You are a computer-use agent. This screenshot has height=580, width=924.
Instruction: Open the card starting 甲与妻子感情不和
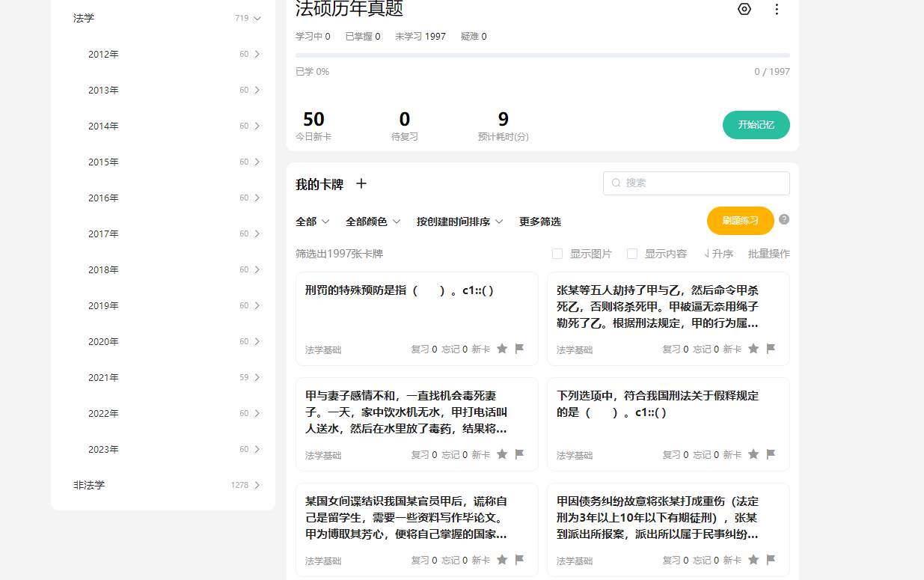417,424
